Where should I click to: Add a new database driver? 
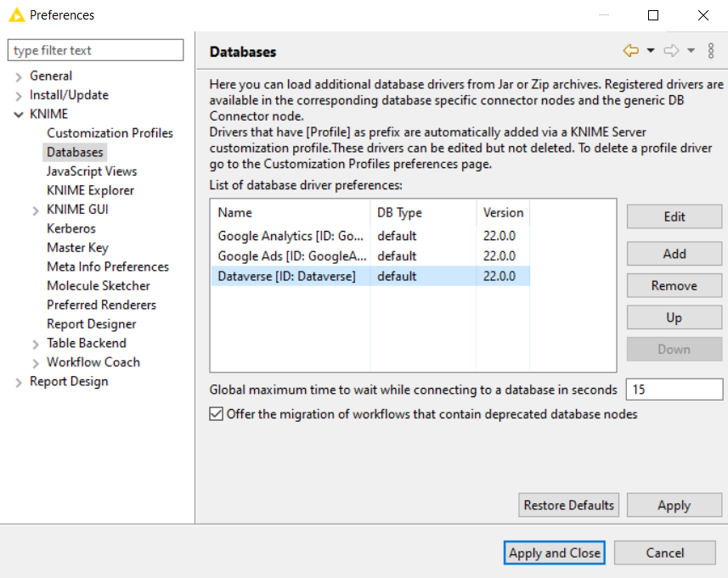click(x=674, y=253)
